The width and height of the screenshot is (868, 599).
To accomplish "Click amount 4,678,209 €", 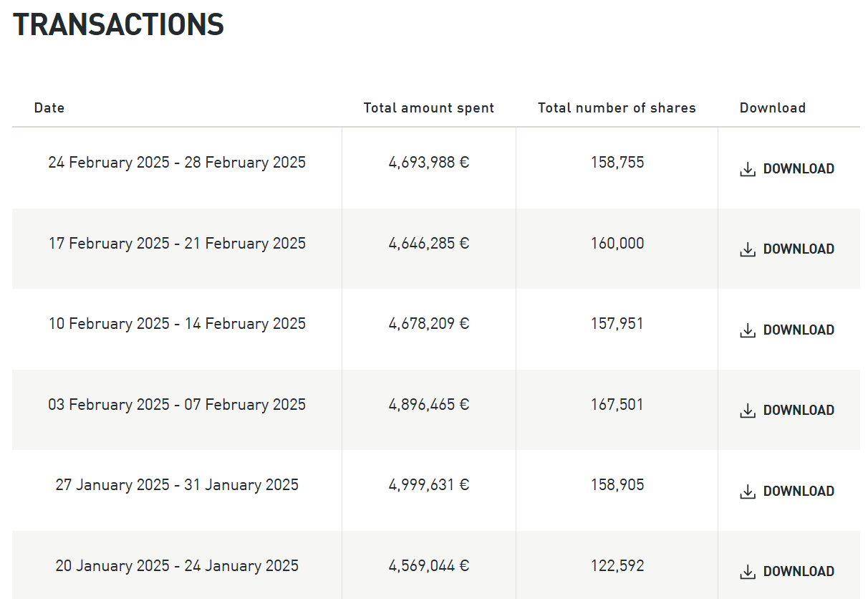I will coord(429,324).
